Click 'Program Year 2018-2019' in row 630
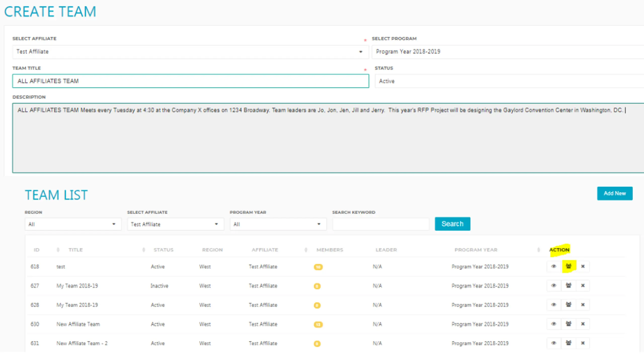 480,324
